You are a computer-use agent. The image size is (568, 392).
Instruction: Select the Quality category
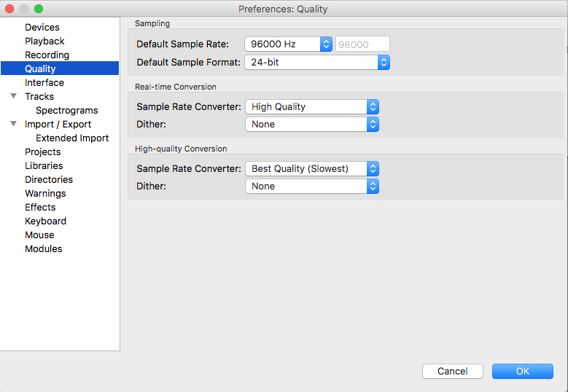point(60,68)
